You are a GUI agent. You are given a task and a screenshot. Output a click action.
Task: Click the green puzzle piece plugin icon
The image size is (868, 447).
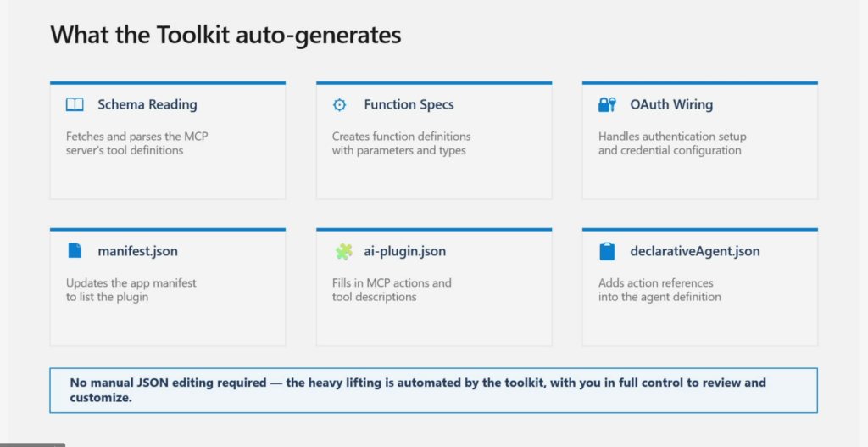pos(343,251)
